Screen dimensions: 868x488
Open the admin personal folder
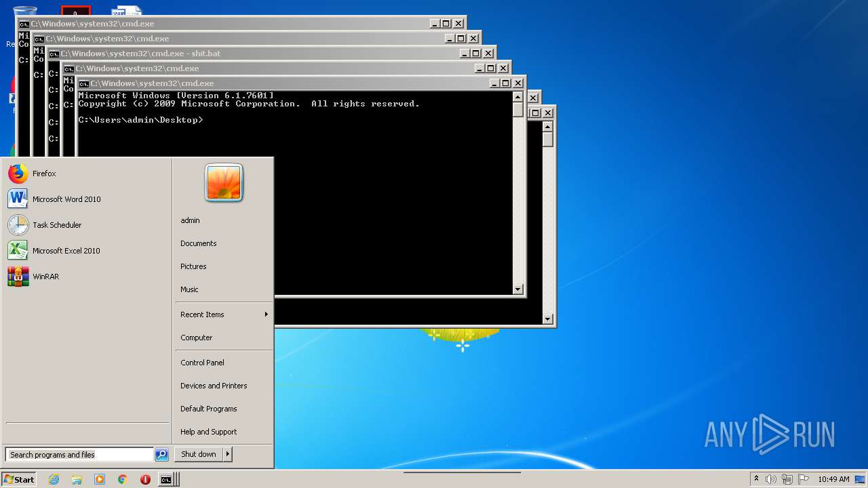[x=224, y=220]
